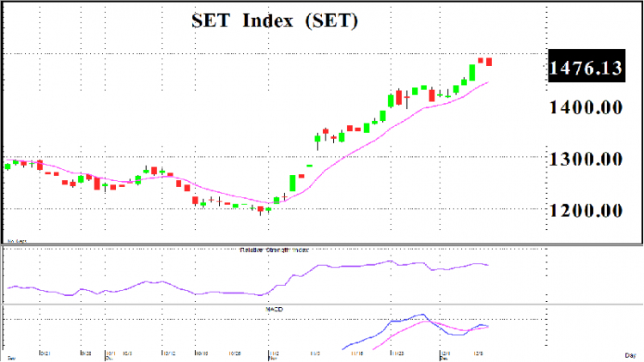Click the tall green candle below 1476.13
Viewport: 644px width, 362px height.
point(472,73)
